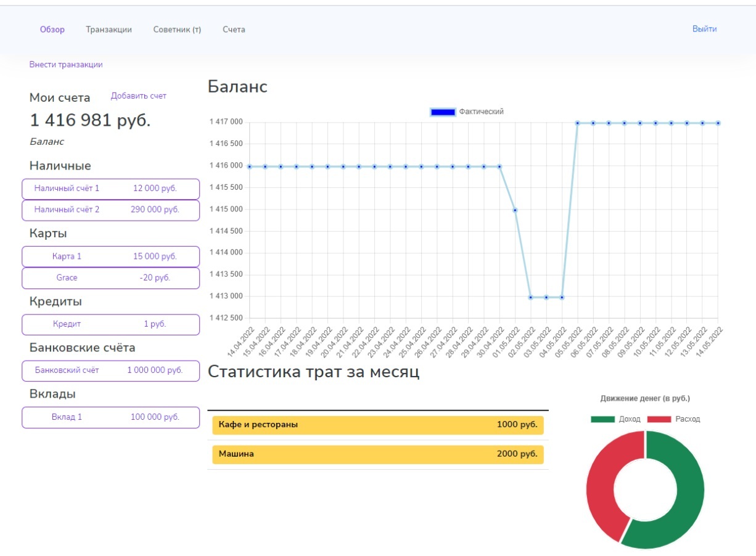756x556 pixels.
Task: Toggle the Расход legend in donut chart
Action: (675, 419)
